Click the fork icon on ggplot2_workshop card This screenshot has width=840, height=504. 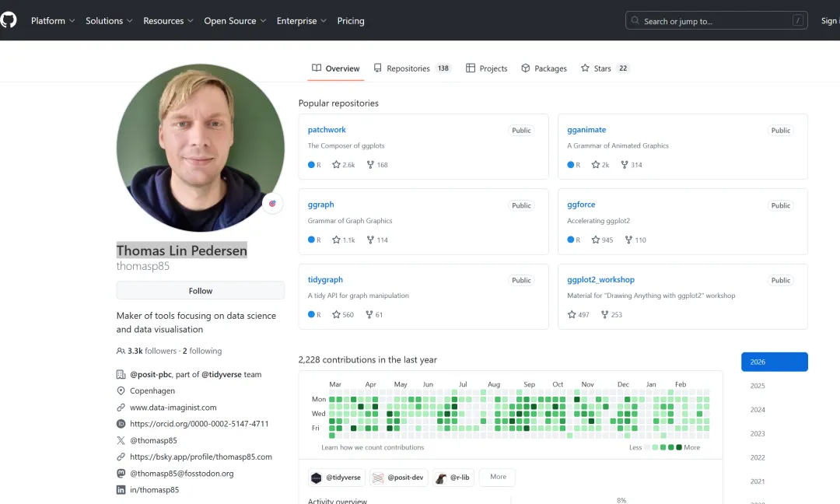pos(605,314)
